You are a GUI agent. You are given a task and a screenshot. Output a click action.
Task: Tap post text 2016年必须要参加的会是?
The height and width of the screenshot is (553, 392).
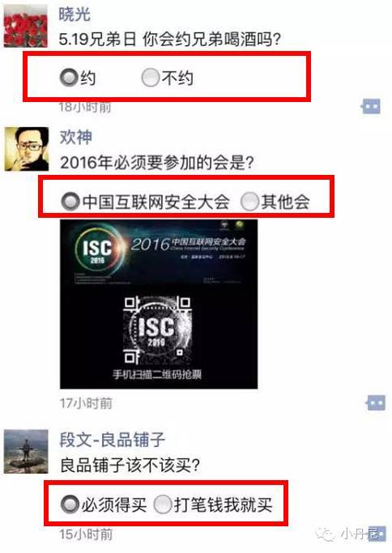point(157,163)
